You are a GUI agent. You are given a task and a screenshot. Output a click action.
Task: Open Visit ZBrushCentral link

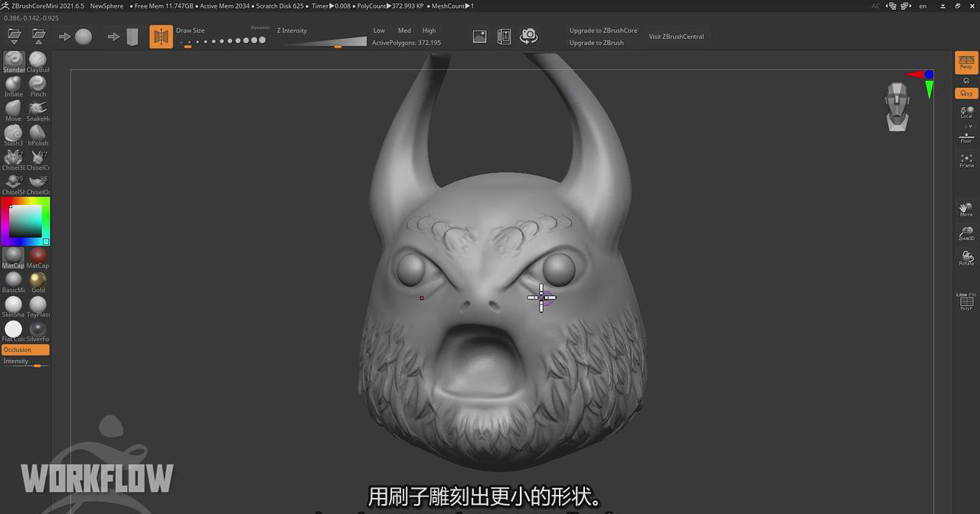pos(676,37)
